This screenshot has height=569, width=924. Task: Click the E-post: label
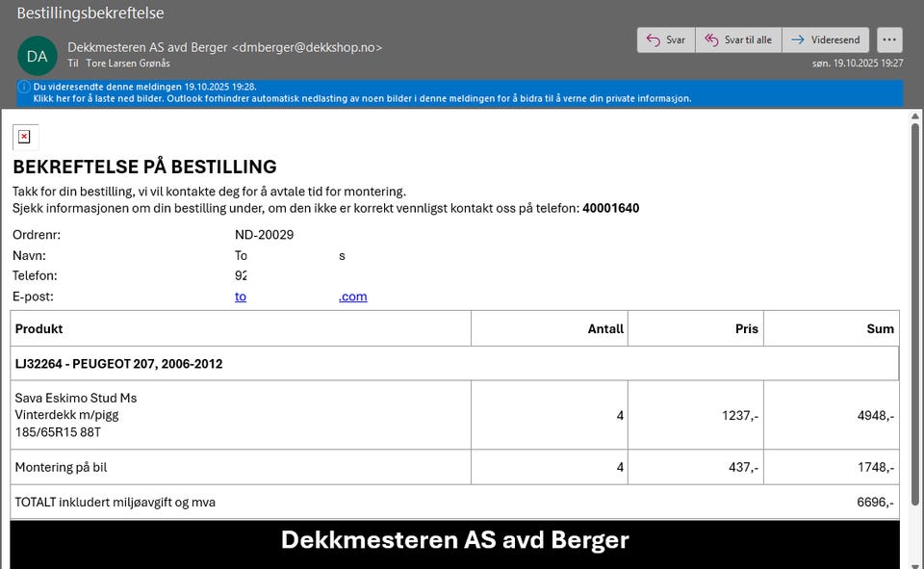(33, 297)
